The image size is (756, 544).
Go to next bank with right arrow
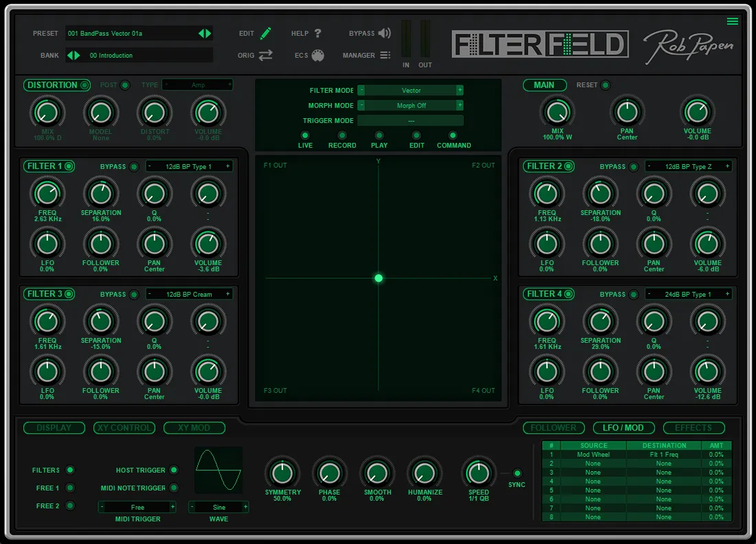pos(77,56)
